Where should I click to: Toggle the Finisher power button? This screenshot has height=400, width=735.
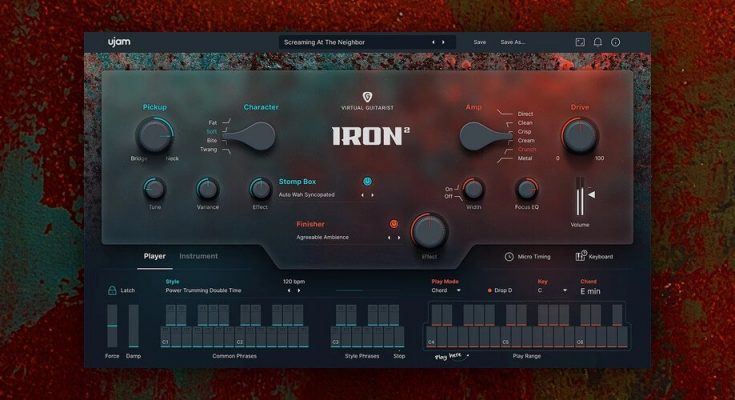click(x=394, y=224)
